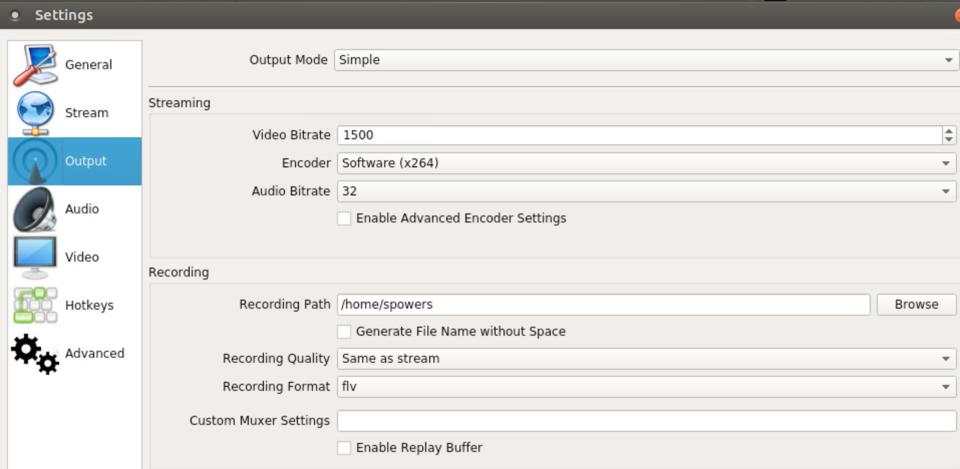Click the Video Bitrate stepper arrows
This screenshot has height=469, width=960.
[948, 135]
